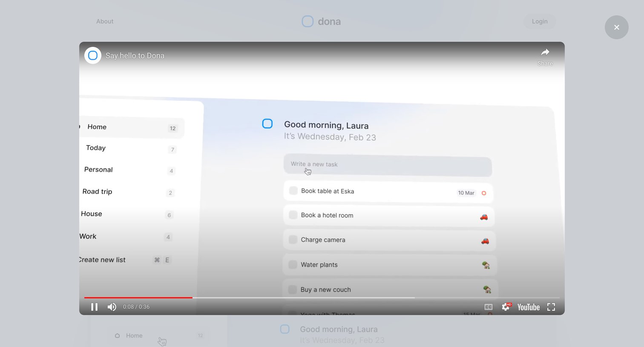
Task: Check the 'Book a hotel room' checkbox
Action: pos(293,215)
